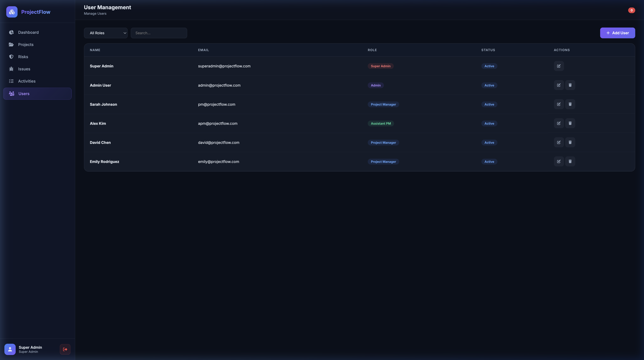Image resolution: width=644 pixels, height=360 pixels.
Task: Delete Emily Rodriguez from users
Action: point(570,162)
